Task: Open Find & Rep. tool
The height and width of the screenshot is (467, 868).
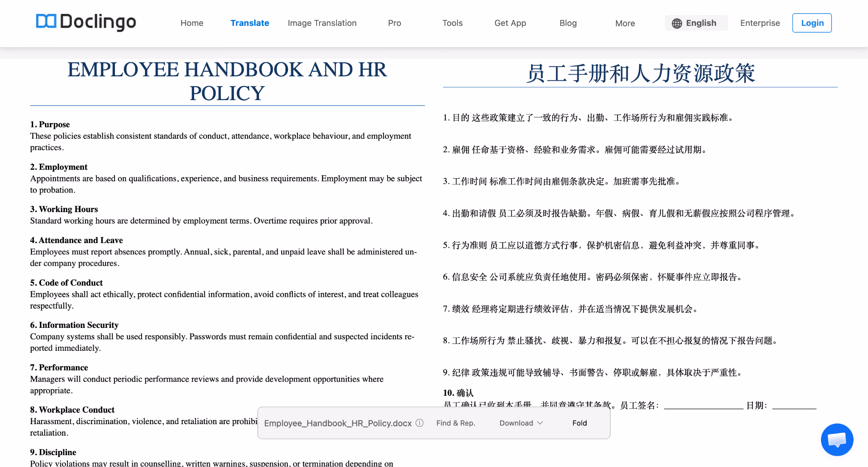Action: (456, 423)
